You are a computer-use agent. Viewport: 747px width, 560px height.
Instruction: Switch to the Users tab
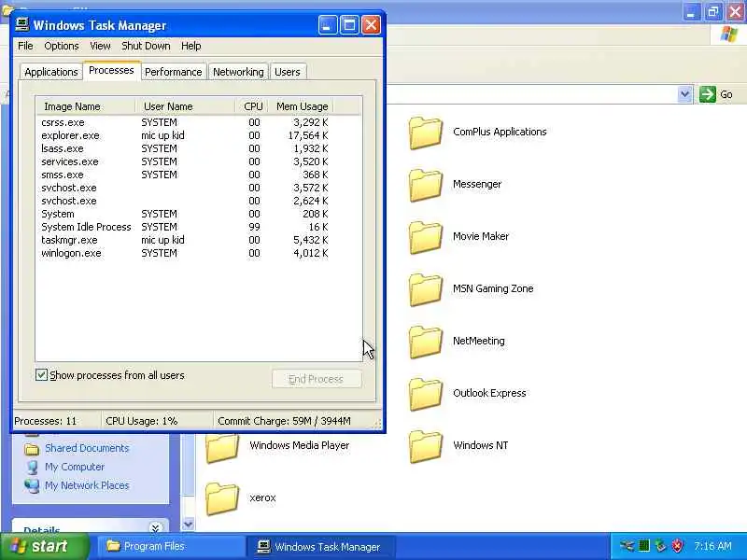tap(288, 72)
